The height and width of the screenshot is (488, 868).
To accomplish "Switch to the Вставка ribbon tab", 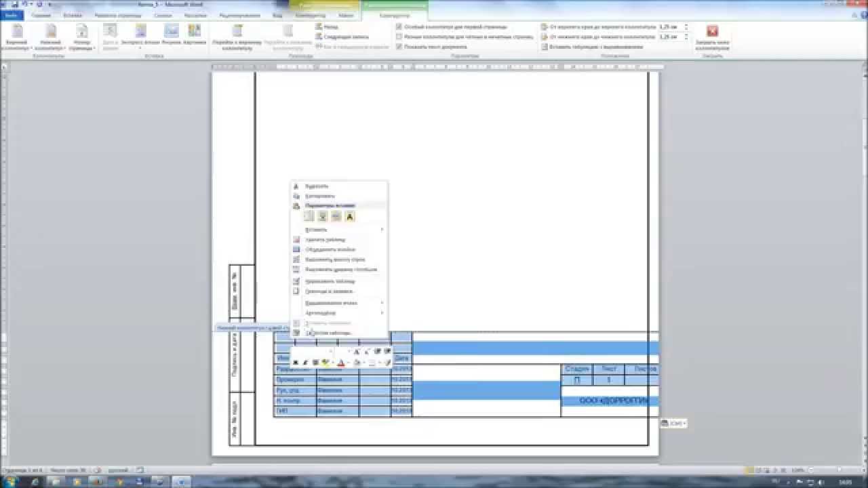I will (x=73, y=15).
